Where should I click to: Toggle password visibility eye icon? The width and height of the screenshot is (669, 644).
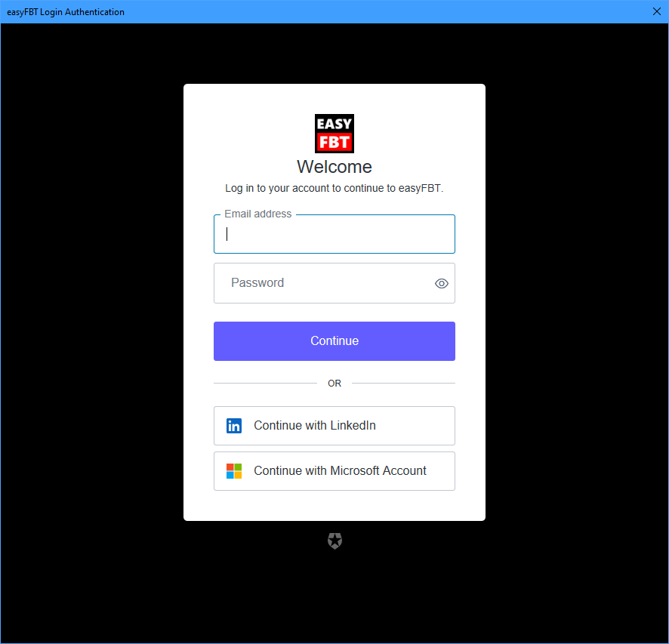pyautogui.click(x=442, y=284)
